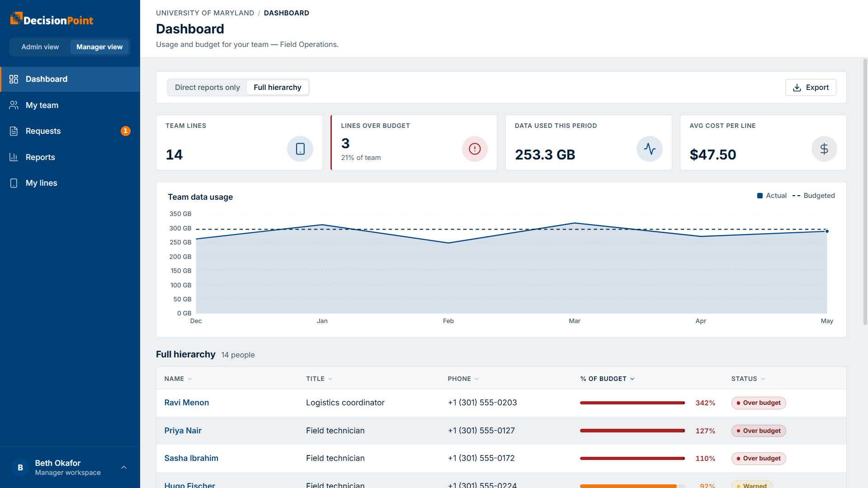The height and width of the screenshot is (488, 868).
Task: Click Sasha Ibrahim's Over budget status badge
Action: [x=759, y=459]
